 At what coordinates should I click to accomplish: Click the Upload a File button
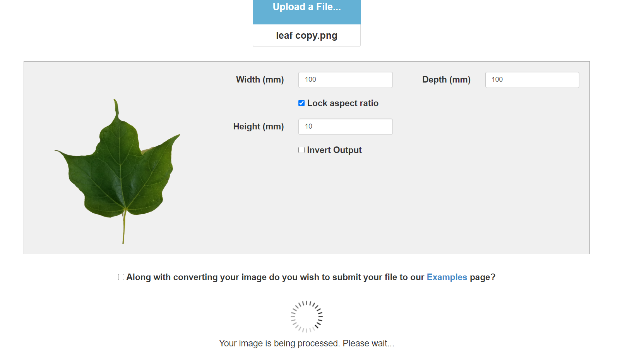(x=306, y=7)
